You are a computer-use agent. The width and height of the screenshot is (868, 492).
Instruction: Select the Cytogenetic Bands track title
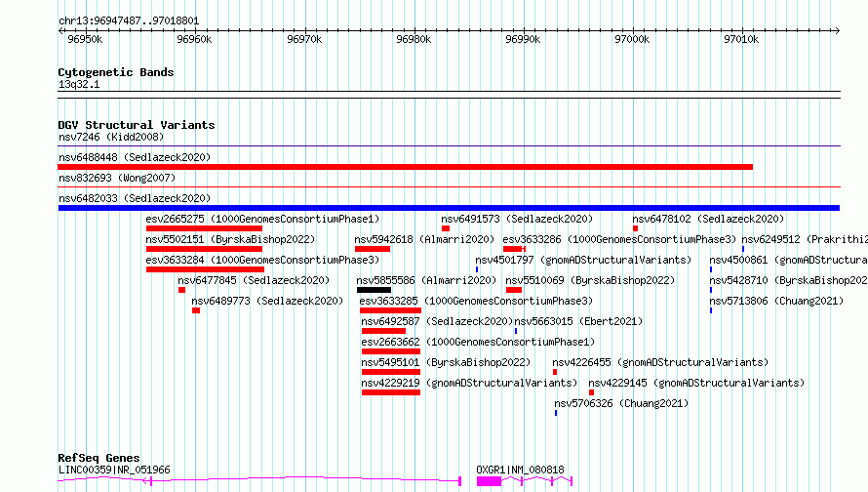116,72
